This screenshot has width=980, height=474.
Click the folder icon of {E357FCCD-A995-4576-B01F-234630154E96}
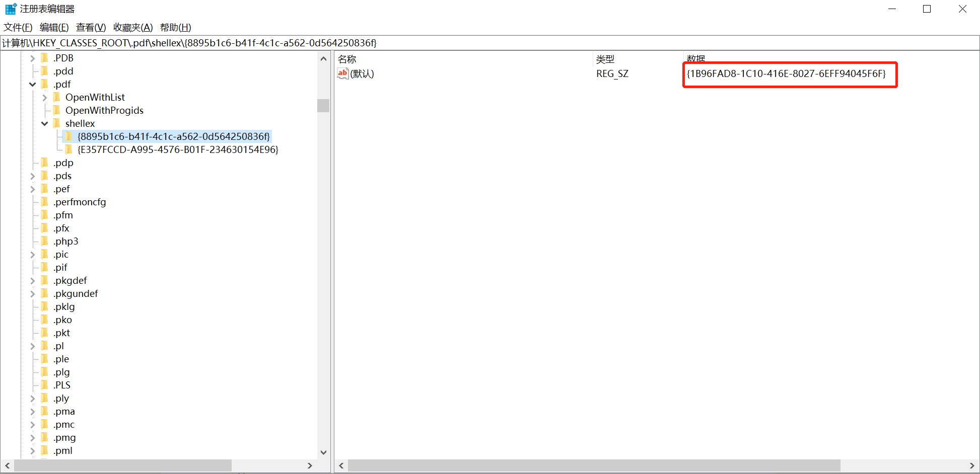(x=69, y=149)
